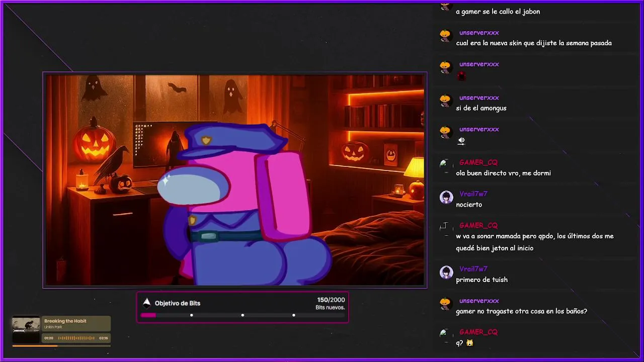Click the 'Objetivo de Bits' title
This screenshot has height=362, width=644.
[x=178, y=303]
